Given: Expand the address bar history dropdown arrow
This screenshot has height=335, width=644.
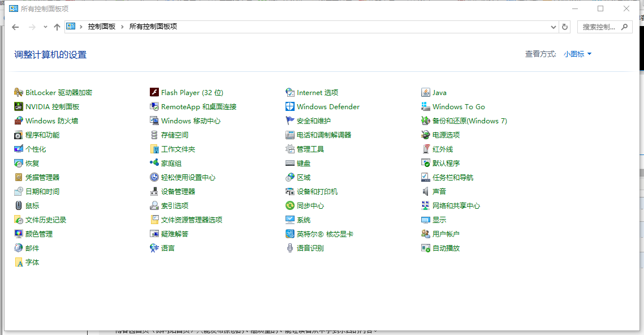Looking at the screenshot, I should [x=554, y=27].
